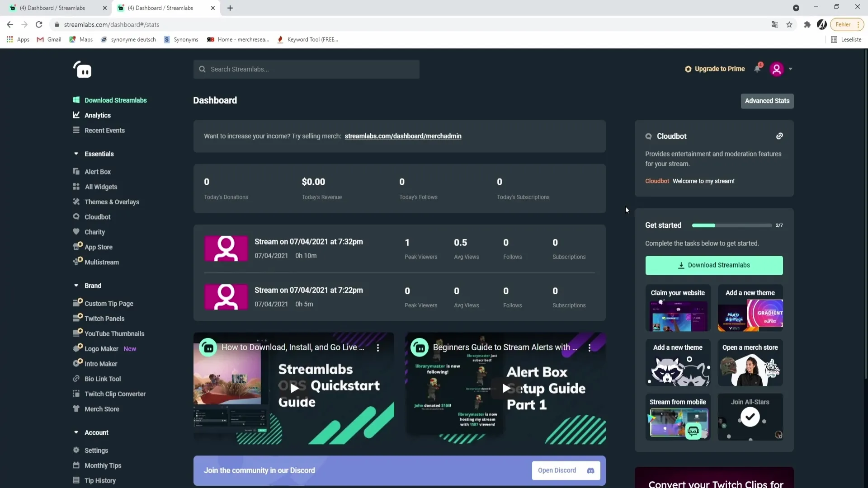Image resolution: width=868 pixels, height=488 pixels.
Task: Click the All Widgets grid icon
Action: (76, 187)
